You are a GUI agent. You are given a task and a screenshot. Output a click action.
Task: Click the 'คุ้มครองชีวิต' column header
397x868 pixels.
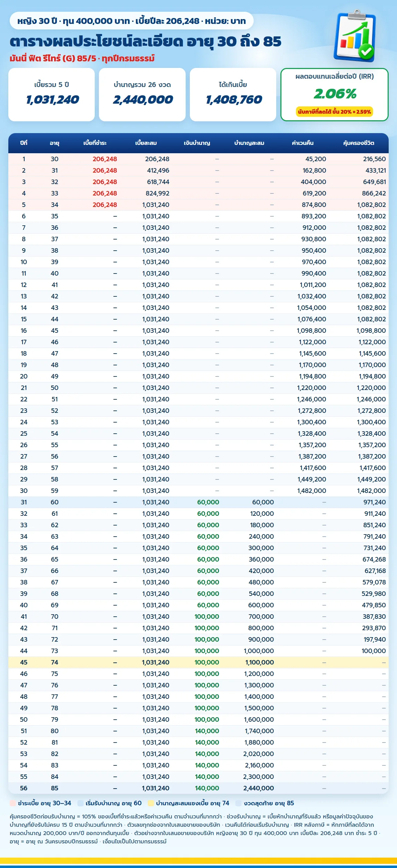point(359,143)
